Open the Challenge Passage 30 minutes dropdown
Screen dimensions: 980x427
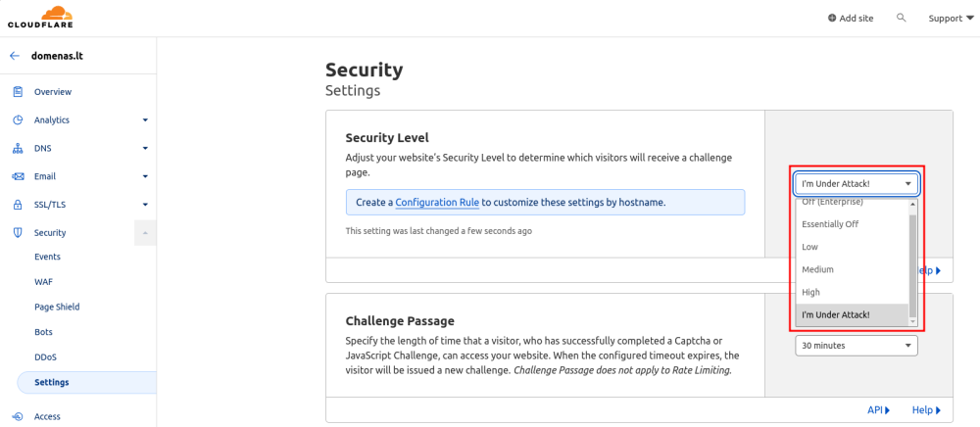[x=856, y=346]
